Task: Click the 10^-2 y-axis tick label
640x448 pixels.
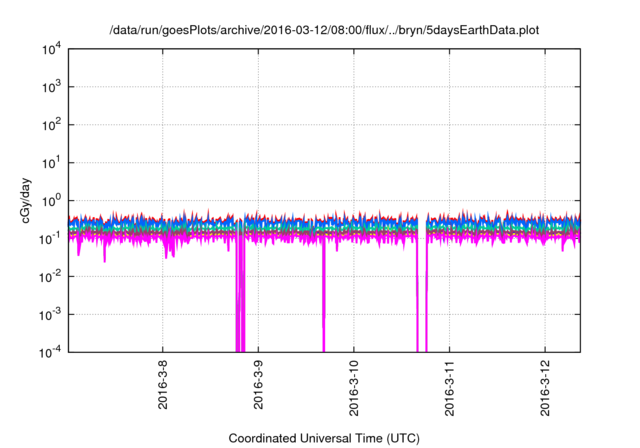Action: (x=50, y=277)
